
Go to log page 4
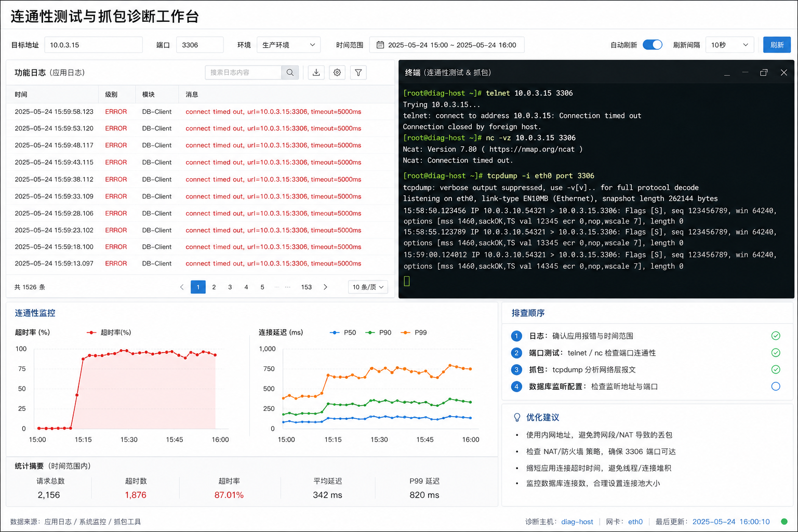click(246, 287)
